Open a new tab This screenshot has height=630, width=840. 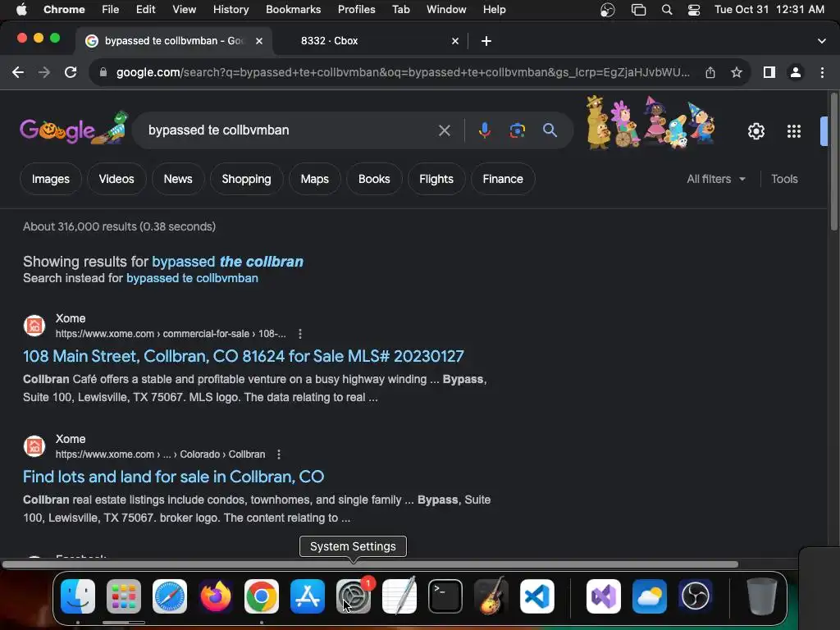pos(486,41)
